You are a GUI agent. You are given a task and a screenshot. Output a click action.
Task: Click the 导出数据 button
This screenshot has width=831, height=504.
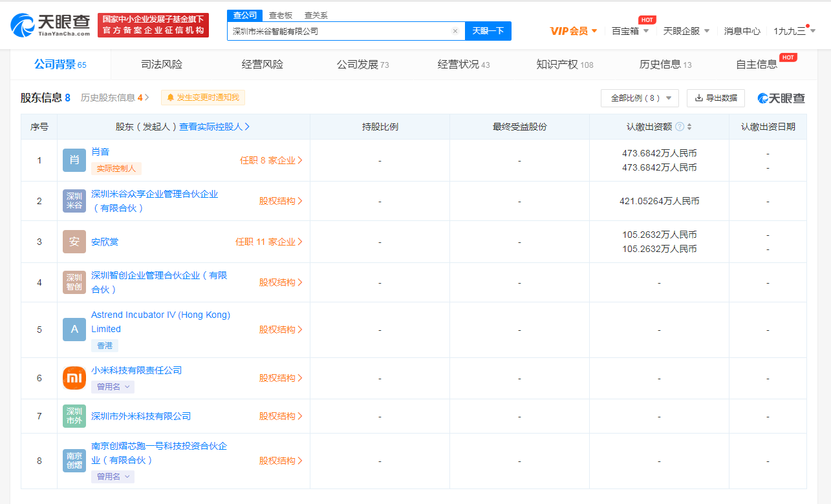[x=716, y=98]
